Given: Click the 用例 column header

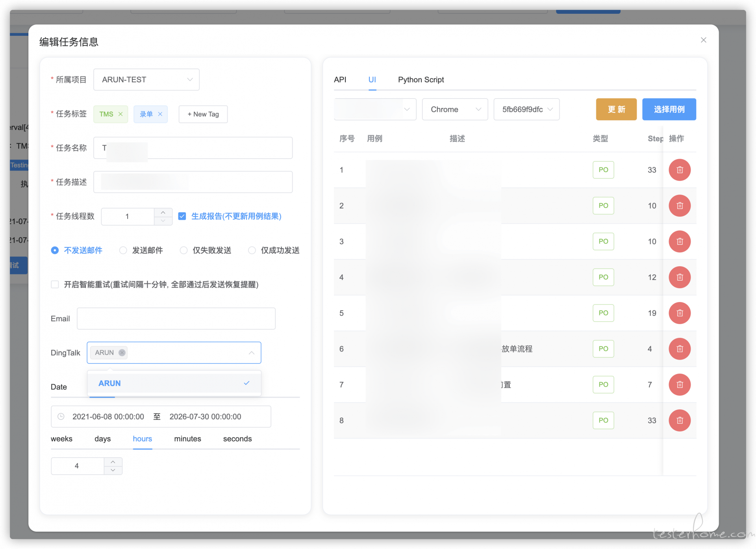Looking at the screenshot, I should click(x=374, y=139).
